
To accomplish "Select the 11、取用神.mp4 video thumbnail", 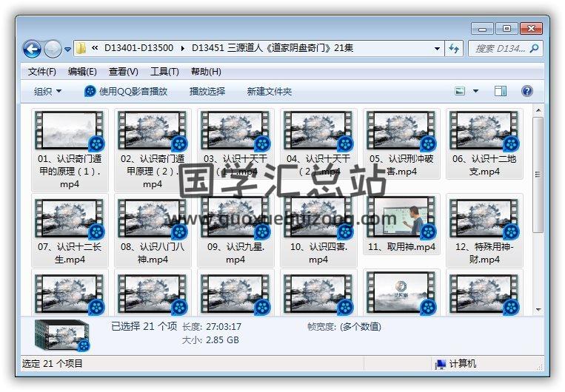I will [401, 218].
